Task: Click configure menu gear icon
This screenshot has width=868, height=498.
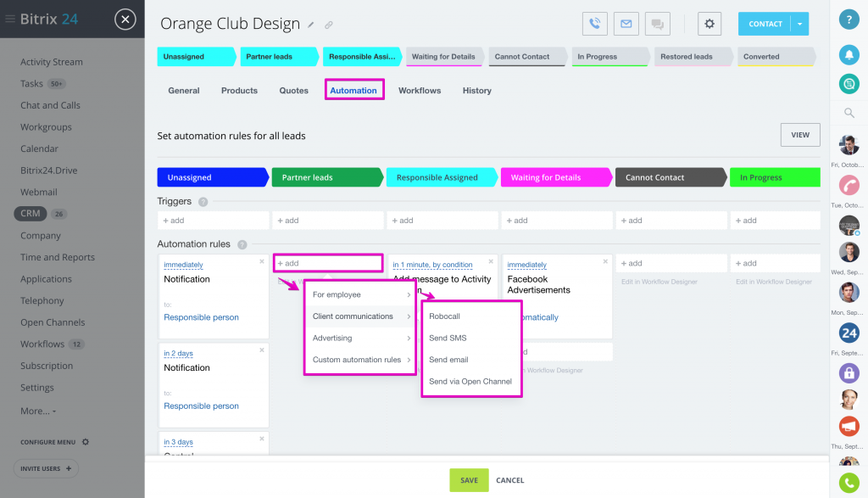Action: (86, 442)
